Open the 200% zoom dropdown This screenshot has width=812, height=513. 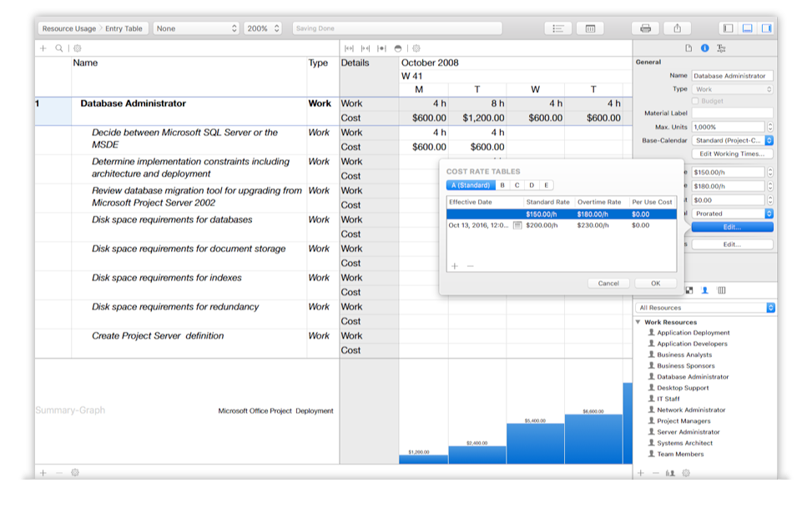pyautogui.click(x=263, y=28)
